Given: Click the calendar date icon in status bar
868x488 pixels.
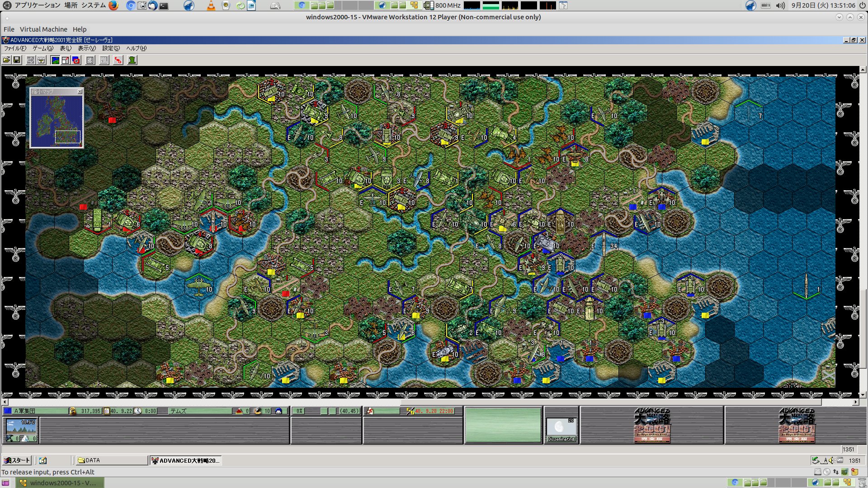Looking at the screenshot, I should [x=107, y=411].
